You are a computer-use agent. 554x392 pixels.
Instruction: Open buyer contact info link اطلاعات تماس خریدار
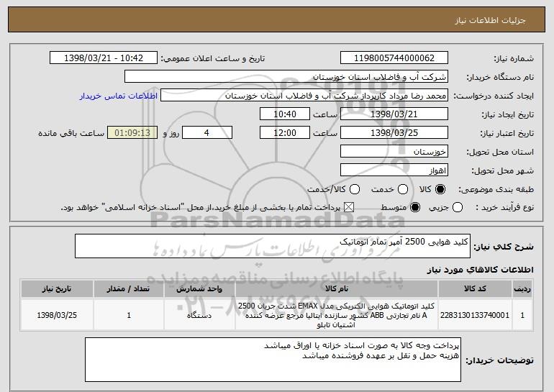(x=119, y=96)
